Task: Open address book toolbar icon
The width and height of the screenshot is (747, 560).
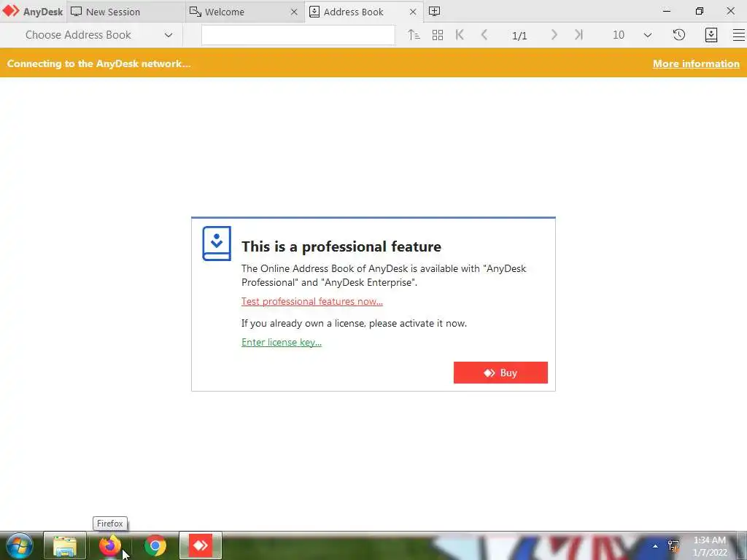Action: [x=711, y=35]
